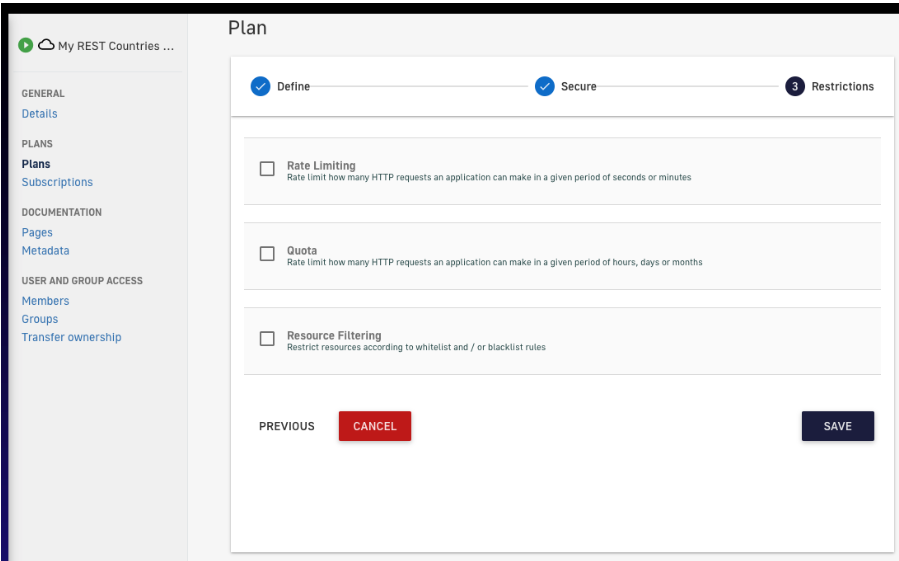This screenshot has width=899, height=561.
Task: Enable the Rate Limiting checkbox
Action: coord(267,169)
